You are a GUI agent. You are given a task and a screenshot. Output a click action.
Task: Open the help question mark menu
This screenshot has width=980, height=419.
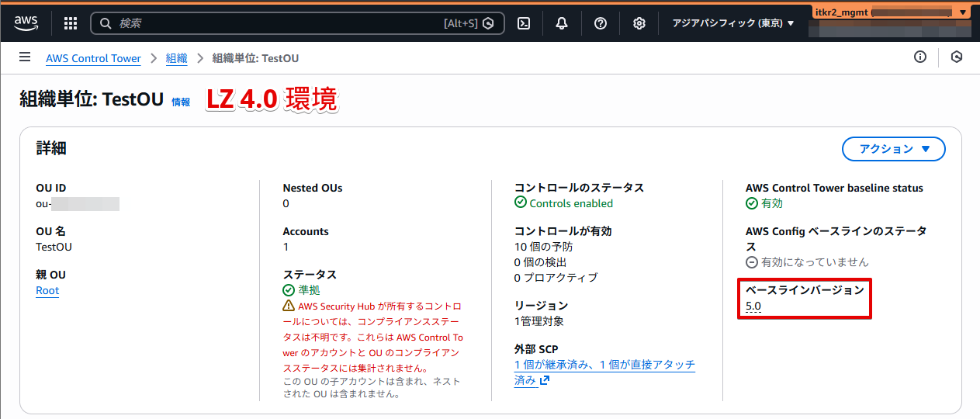[x=600, y=23]
